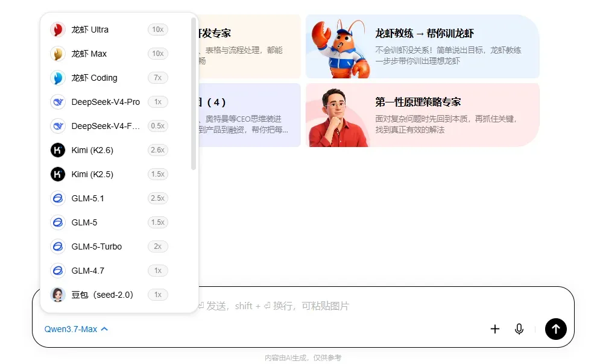This screenshot has height=364, width=603.
Task: Click the lobster mascot illustration
Action: 340,48
